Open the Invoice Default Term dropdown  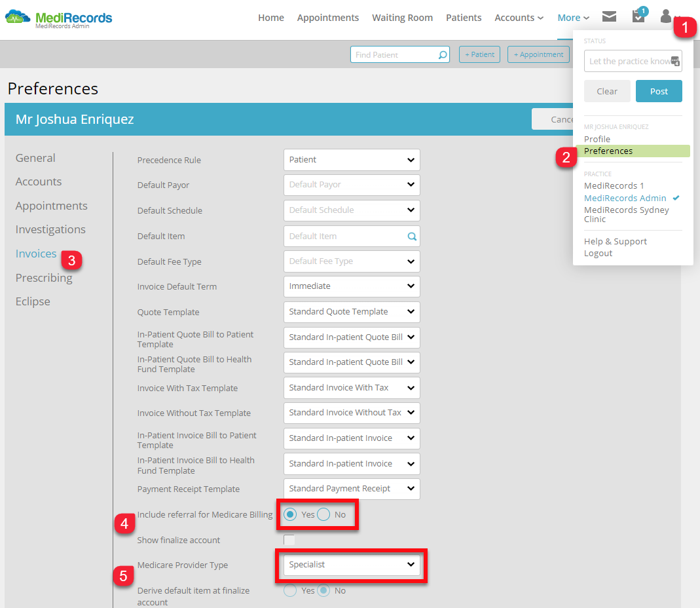coord(352,286)
